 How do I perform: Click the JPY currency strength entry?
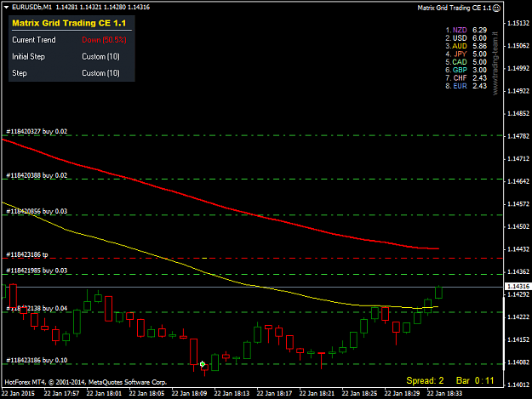[466, 54]
